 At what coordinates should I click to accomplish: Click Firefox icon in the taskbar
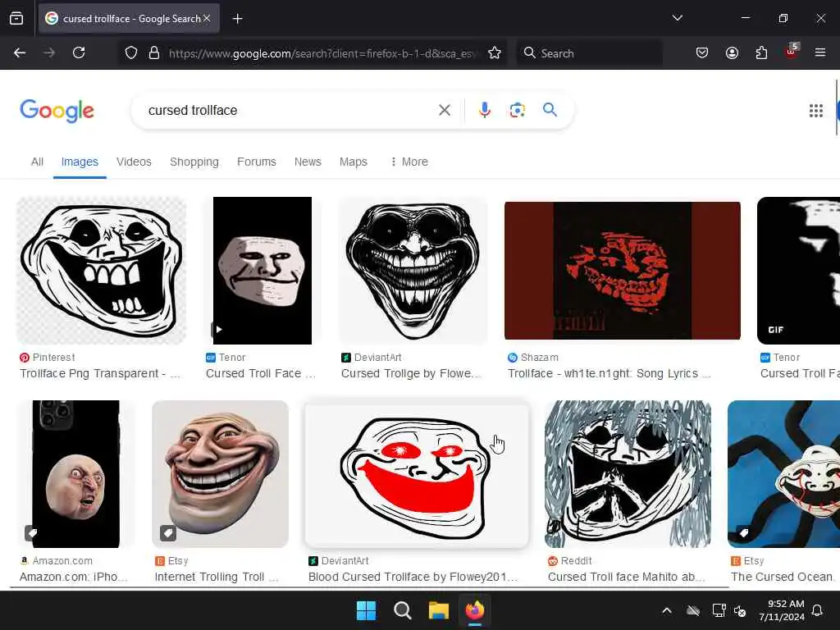[475, 610]
